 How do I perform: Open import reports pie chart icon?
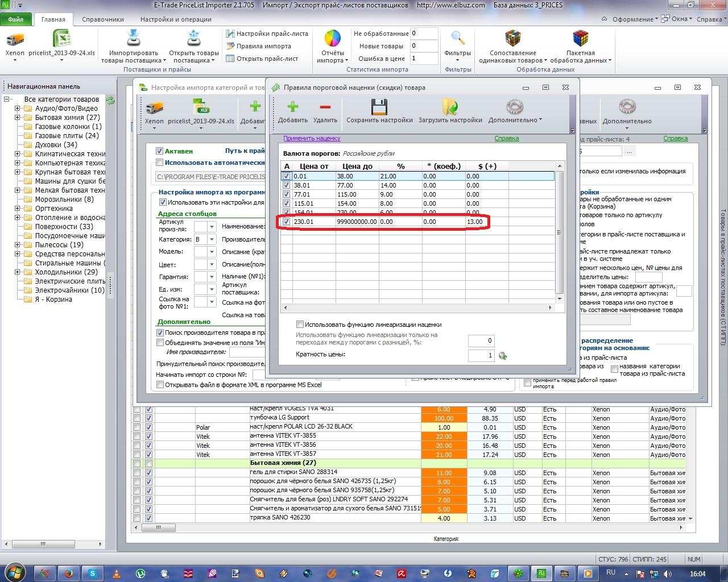pos(332,38)
